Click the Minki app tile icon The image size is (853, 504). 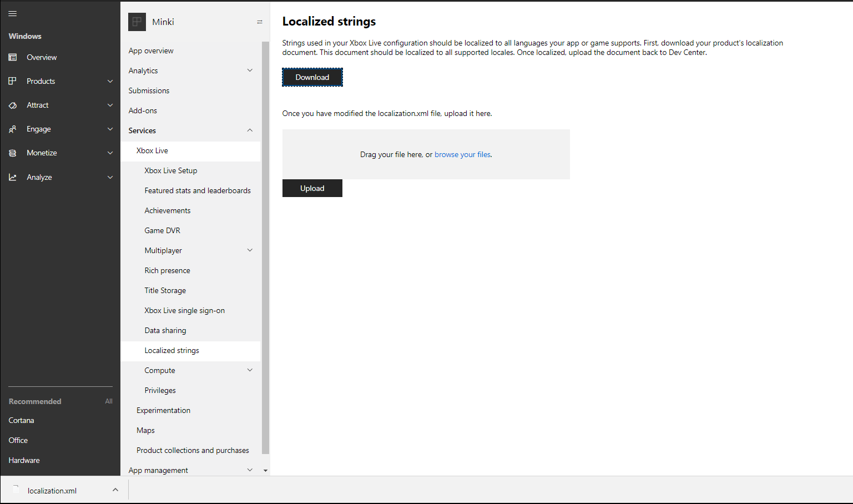[x=137, y=22]
